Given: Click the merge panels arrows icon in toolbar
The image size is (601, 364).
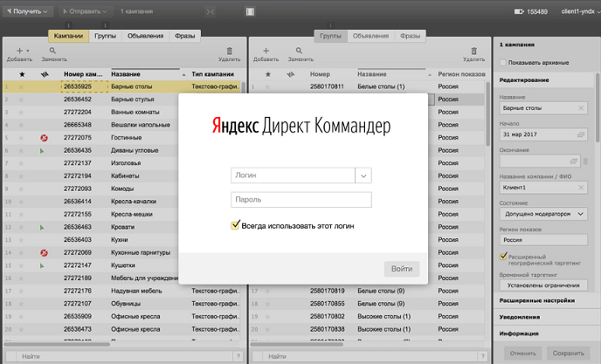Looking at the screenshot, I should coord(210,11).
